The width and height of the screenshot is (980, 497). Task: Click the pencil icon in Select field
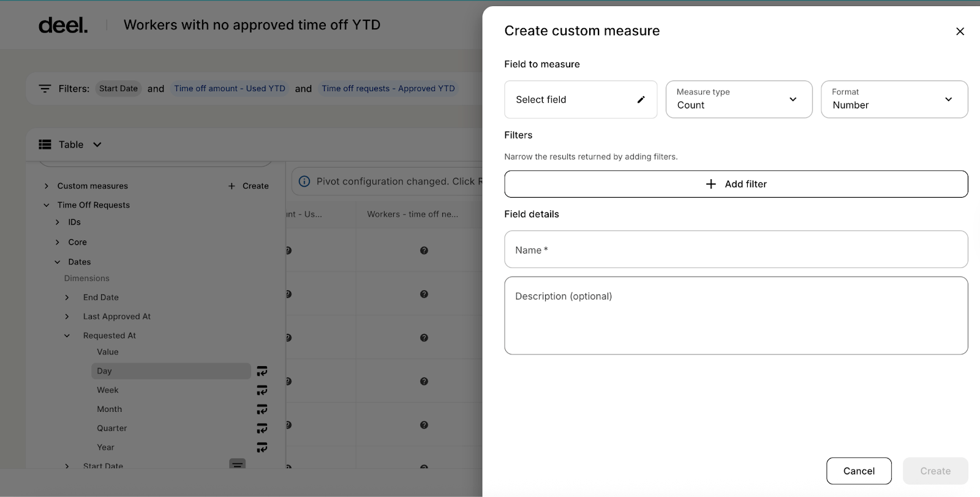tap(641, 100)
